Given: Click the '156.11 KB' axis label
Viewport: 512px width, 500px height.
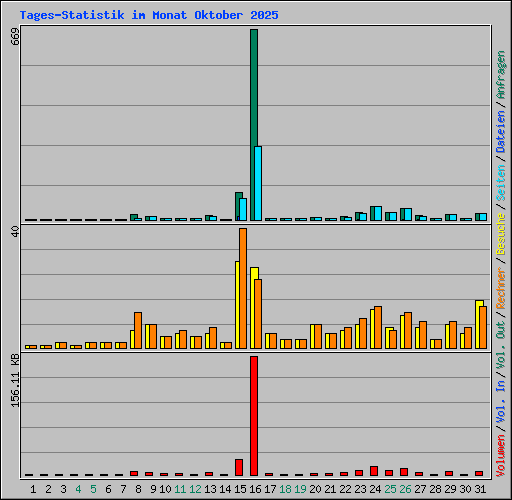Looking at the screenshot, I should coord(15,380).
